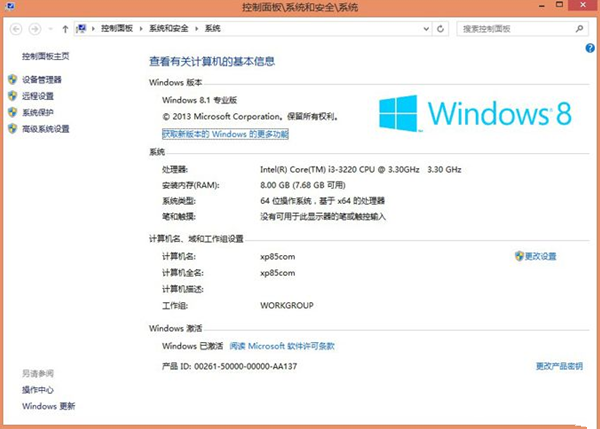Screen dimensions: 600x429
Task: Click the Back navigation arrow
Action: click(x=17, y=30)
